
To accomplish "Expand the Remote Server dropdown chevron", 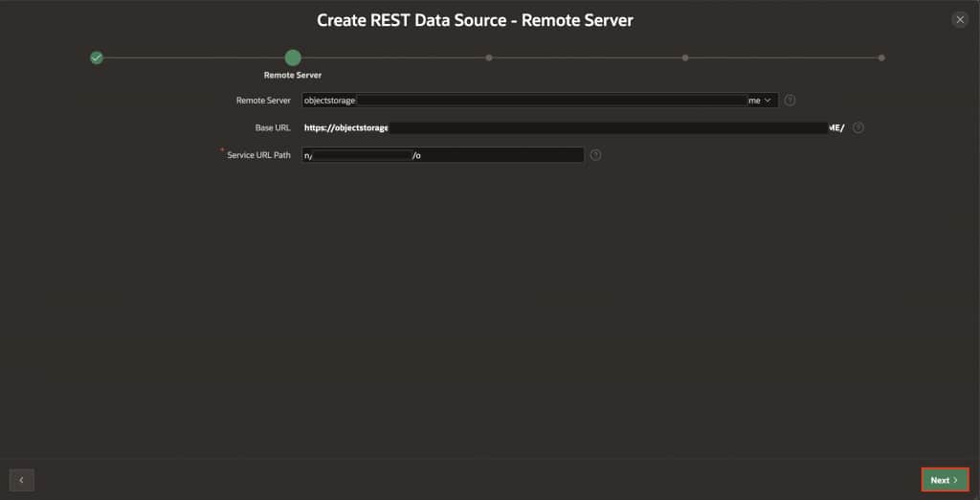I will 768,100.
